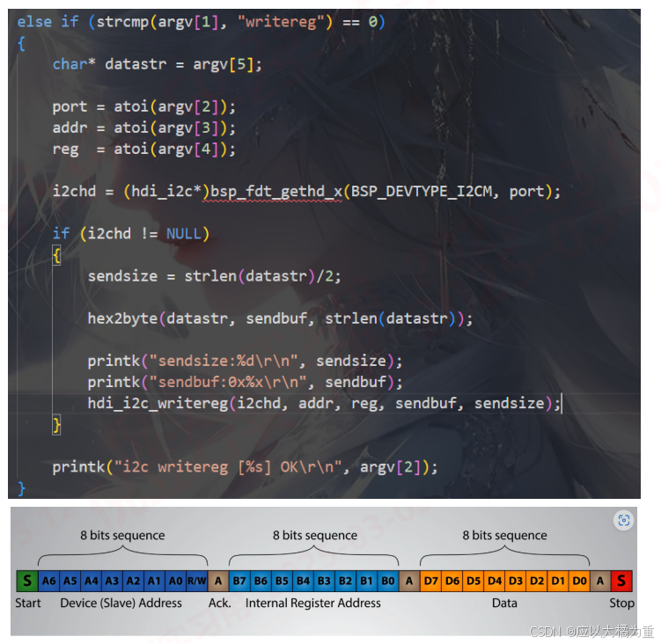The image size is (661, 644).
Task: Click the B1 register bit cell
Action: coord(366,581)
